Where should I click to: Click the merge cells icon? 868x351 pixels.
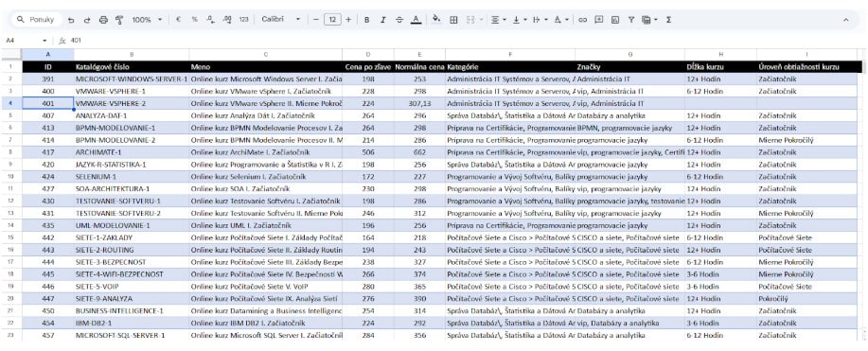point(470,19)
